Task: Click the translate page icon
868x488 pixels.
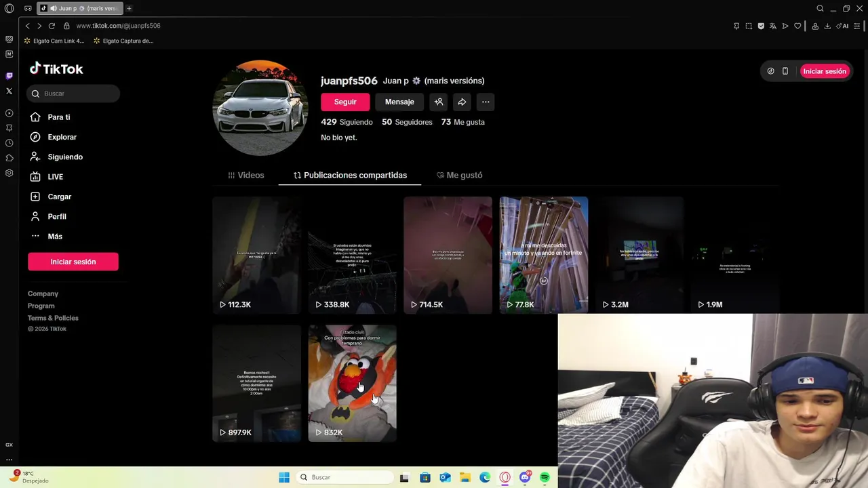Action: 773,26
